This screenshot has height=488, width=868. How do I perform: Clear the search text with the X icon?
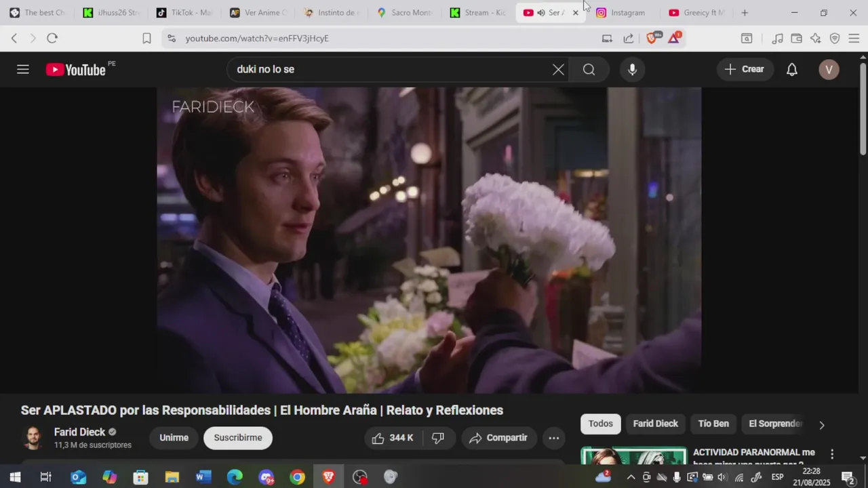click(x=558, y=69)
